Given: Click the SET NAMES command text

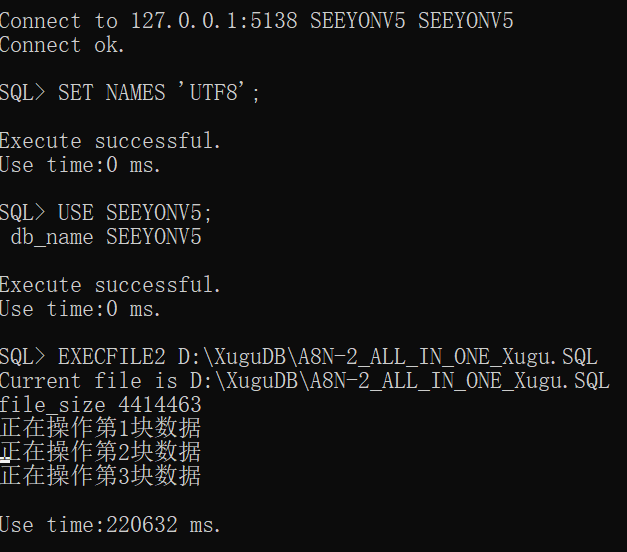Looking at the screenshot, I should click(x=111, y=93).
